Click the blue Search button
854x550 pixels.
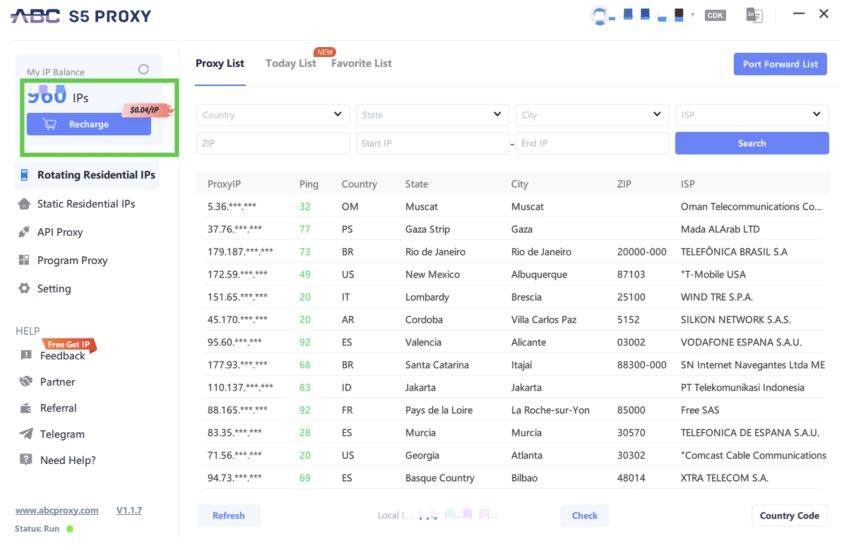[752, 143]
